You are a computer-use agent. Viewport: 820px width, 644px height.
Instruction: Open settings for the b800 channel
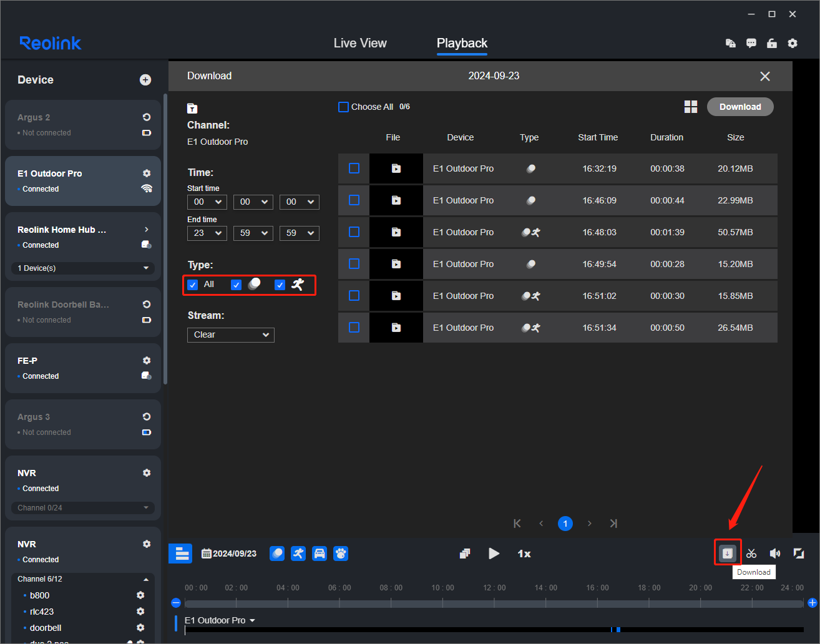pos(140,595)
